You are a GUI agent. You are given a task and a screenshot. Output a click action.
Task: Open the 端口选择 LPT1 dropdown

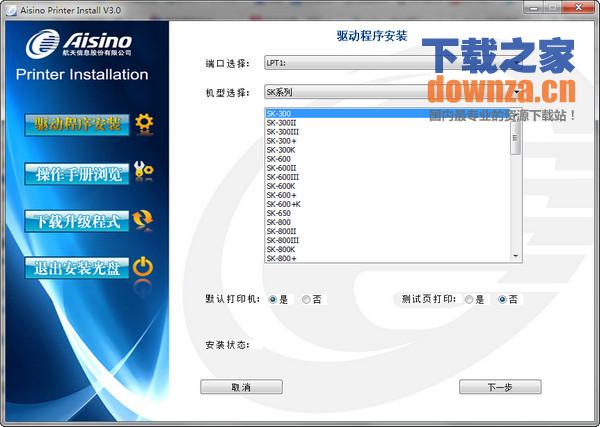[393, 63]
